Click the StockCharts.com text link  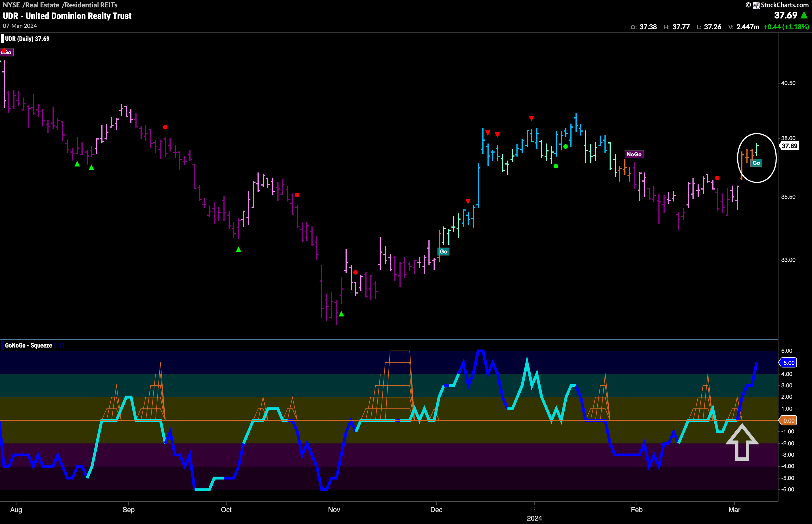784,5
